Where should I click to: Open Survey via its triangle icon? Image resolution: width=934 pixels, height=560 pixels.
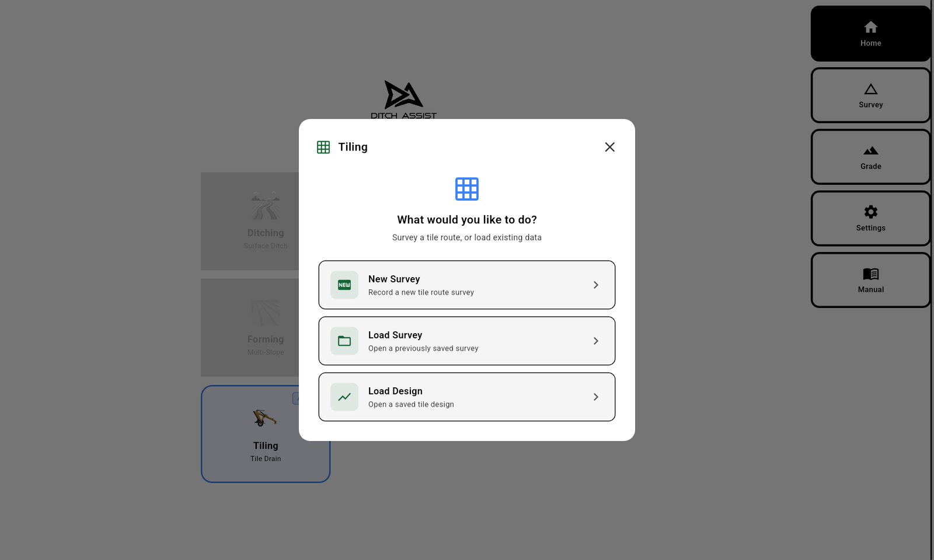pyautogui.click(x=870, y=89)
